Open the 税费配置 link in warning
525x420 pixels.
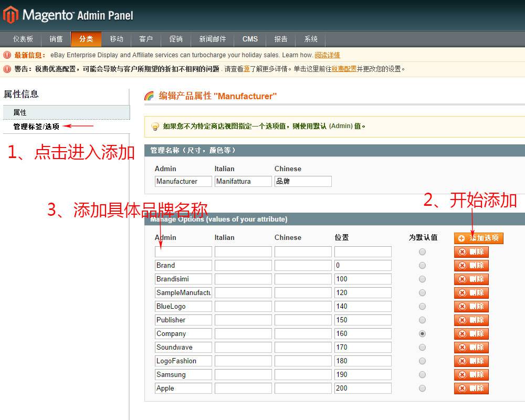344,69
